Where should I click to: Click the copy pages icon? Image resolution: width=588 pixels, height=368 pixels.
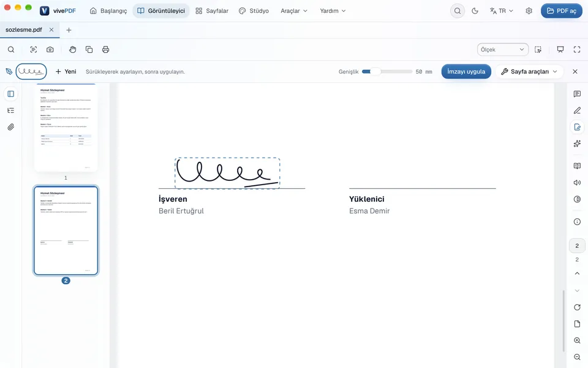[89, 50]
